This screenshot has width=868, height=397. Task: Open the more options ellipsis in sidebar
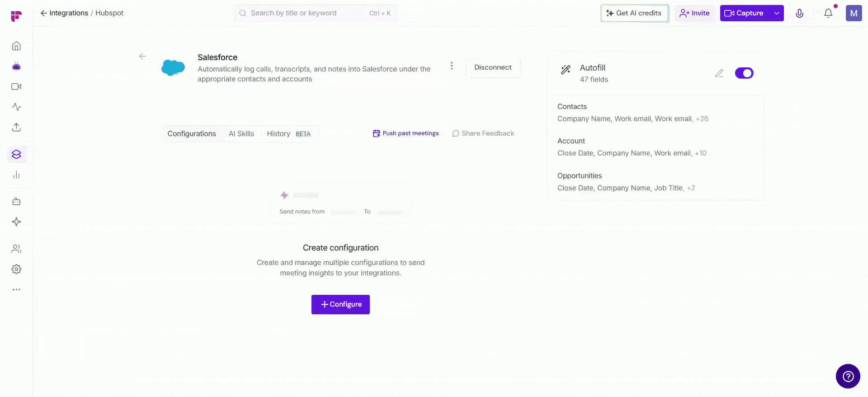click(x=16, y=289)
